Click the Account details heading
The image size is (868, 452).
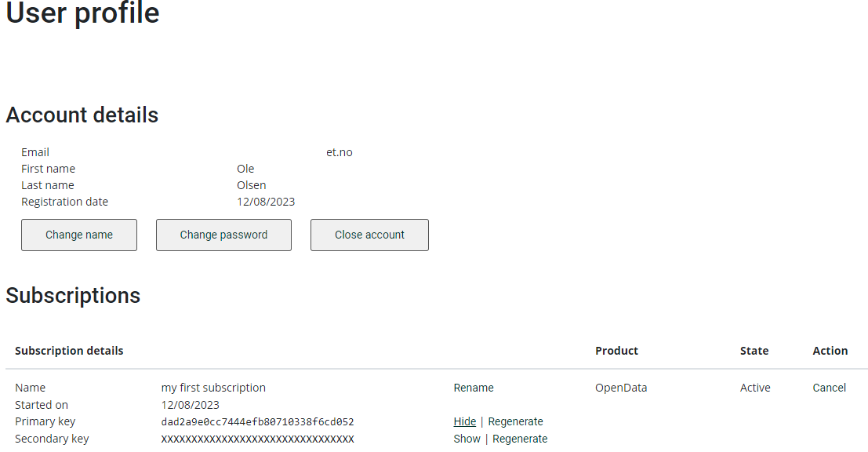pos(82,115)
